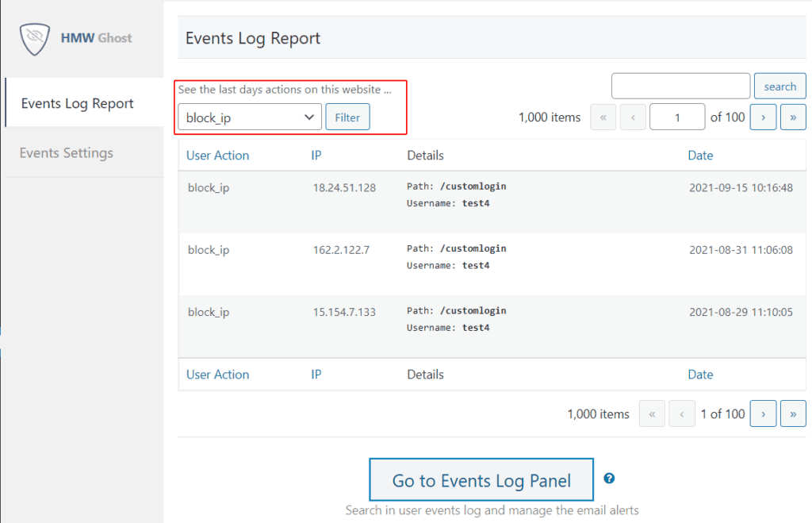Click the current page number field

tap(676, 117)
